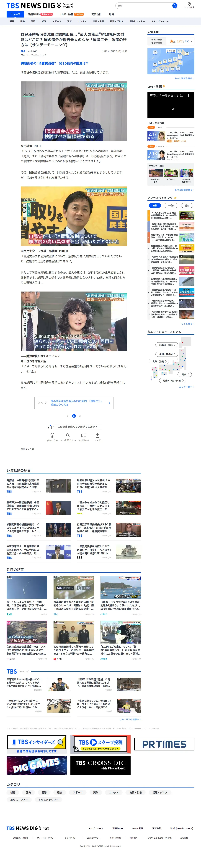201x868 pixels.
Task: Go to article page 3 in pagination
Action: [x=80, y=416]
